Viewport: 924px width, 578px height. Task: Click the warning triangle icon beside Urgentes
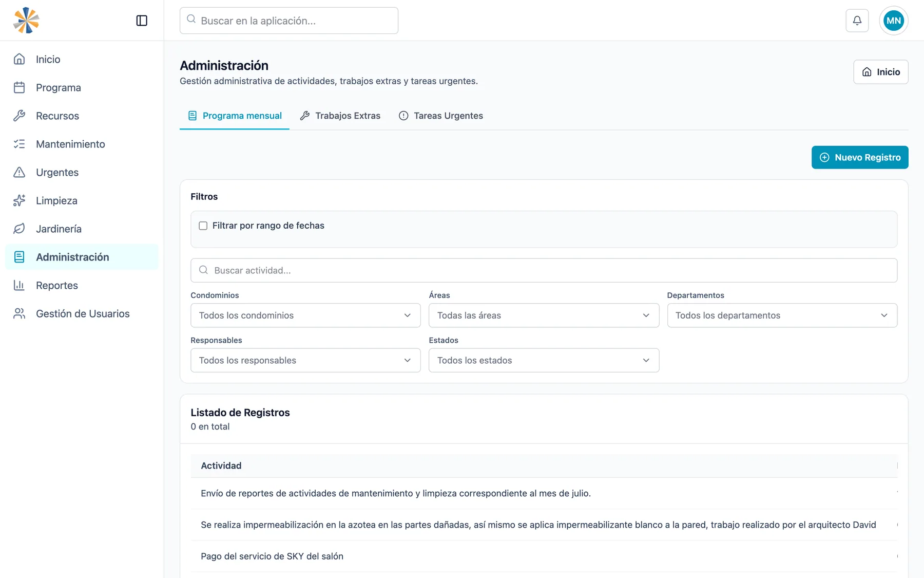click(20, 172)
